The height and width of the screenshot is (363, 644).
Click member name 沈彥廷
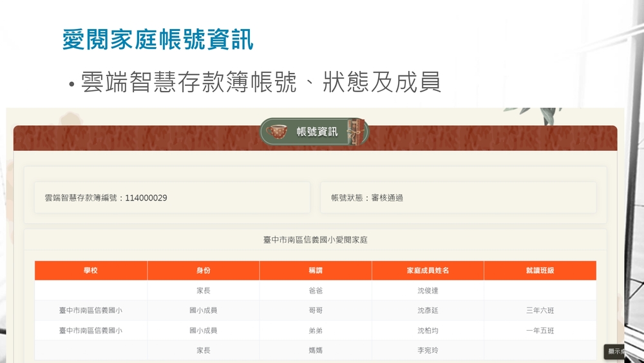pos(428,311)
